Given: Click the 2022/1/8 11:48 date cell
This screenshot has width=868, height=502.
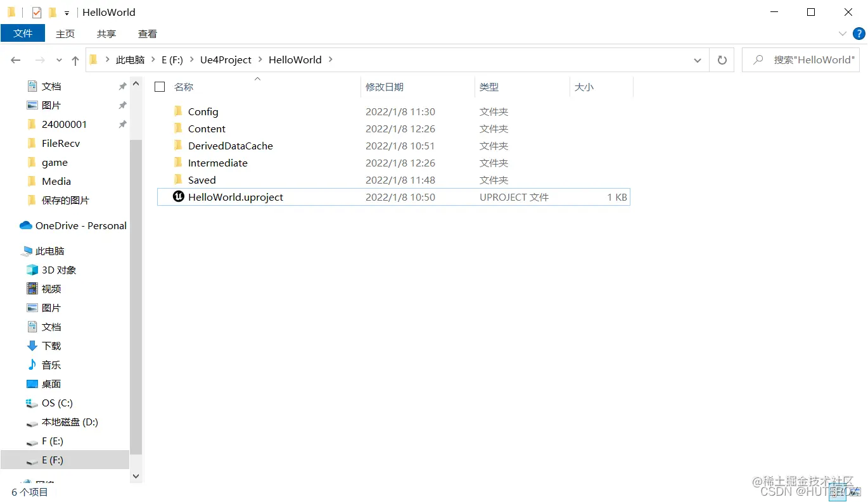Looking at the screenshot, I should (x=400, y=180).
